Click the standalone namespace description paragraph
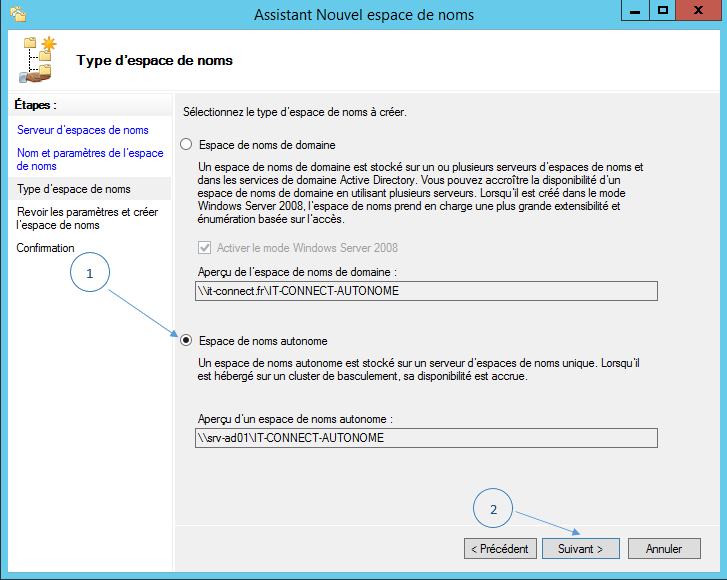The width and height of the screenshot is (727, 580). click(419, 370)
